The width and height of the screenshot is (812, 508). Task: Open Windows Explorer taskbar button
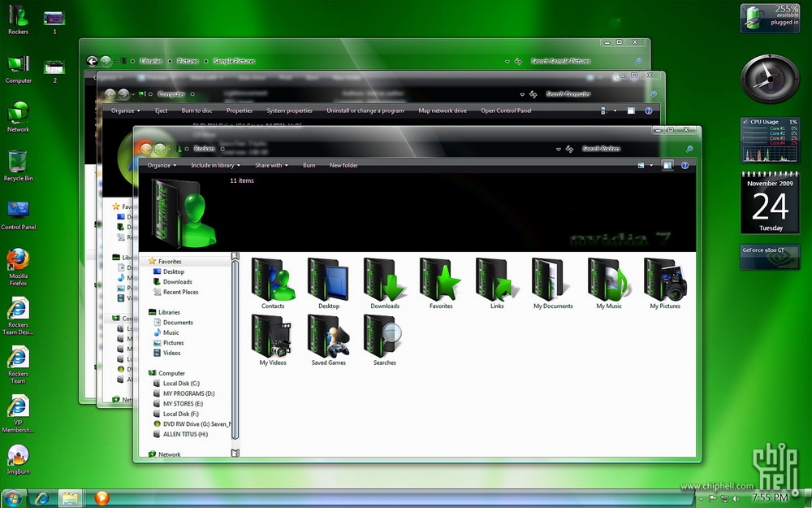click(71, 499)
